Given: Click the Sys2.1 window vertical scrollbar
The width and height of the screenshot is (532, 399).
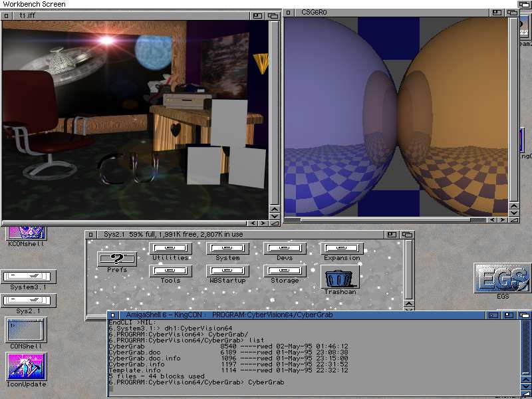Looking at the screenshot, I should tap(409, 270).
